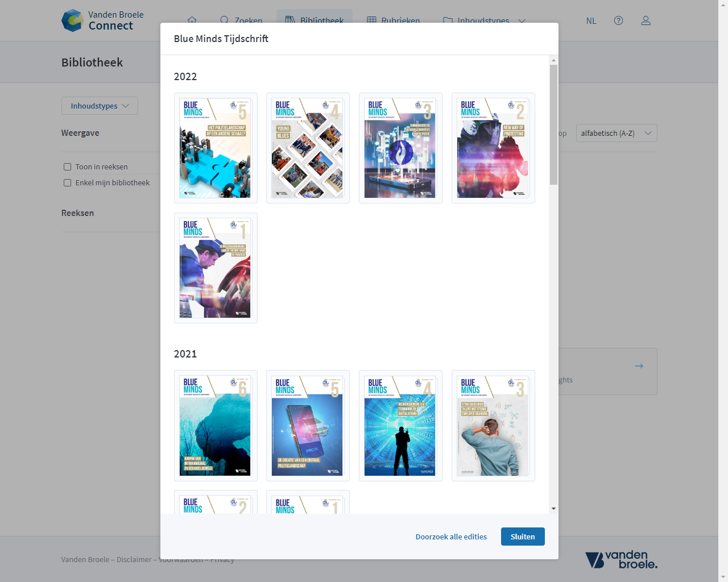Toggle Enkel mijn bibliotheek checkbox
728x582 pixels.
[x=68, y=182]
